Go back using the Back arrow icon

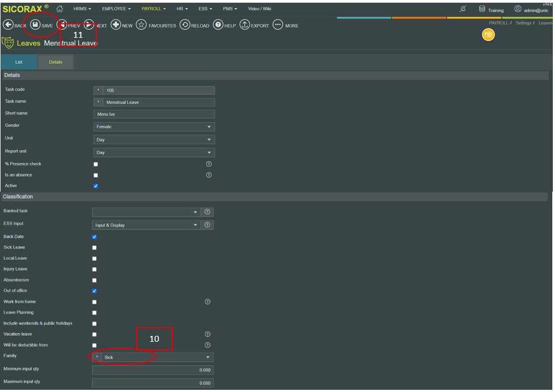(8, 25)
